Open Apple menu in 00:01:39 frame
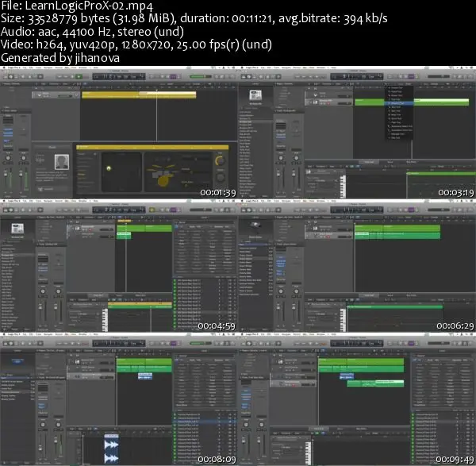Viewport: 476px width, 466px height. click(x=3, y=67)
